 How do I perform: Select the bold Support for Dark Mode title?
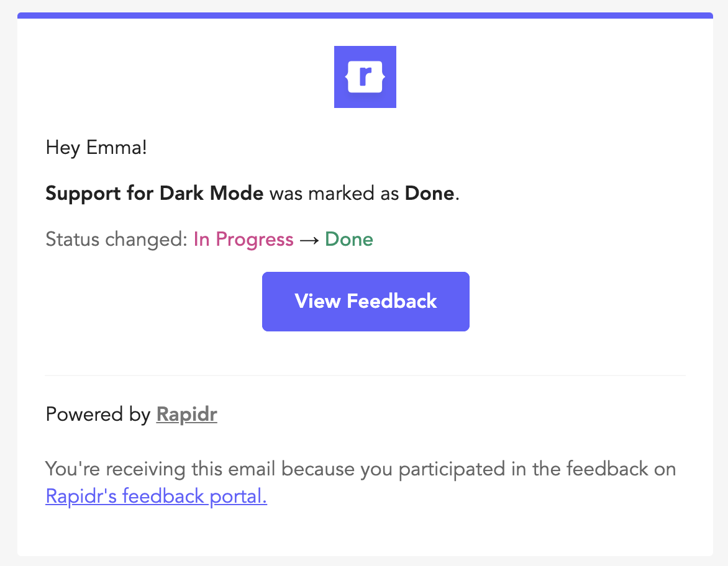coord(155,194)
